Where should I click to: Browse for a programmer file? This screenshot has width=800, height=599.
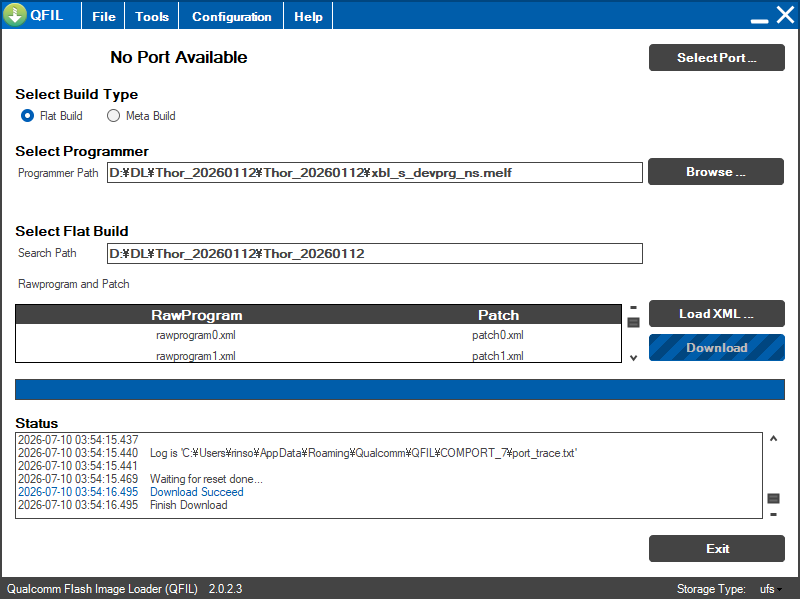tap(716, 171)
